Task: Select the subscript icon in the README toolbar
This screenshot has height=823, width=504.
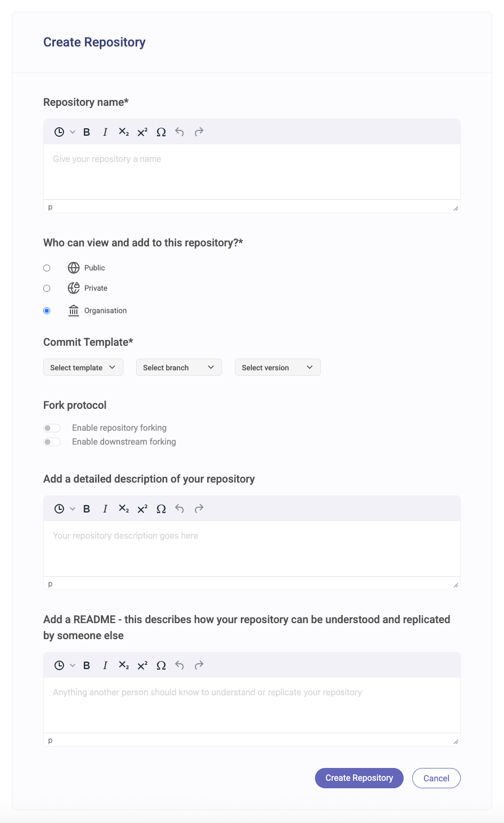Action: pyautogui.click(x=123, y=665)
